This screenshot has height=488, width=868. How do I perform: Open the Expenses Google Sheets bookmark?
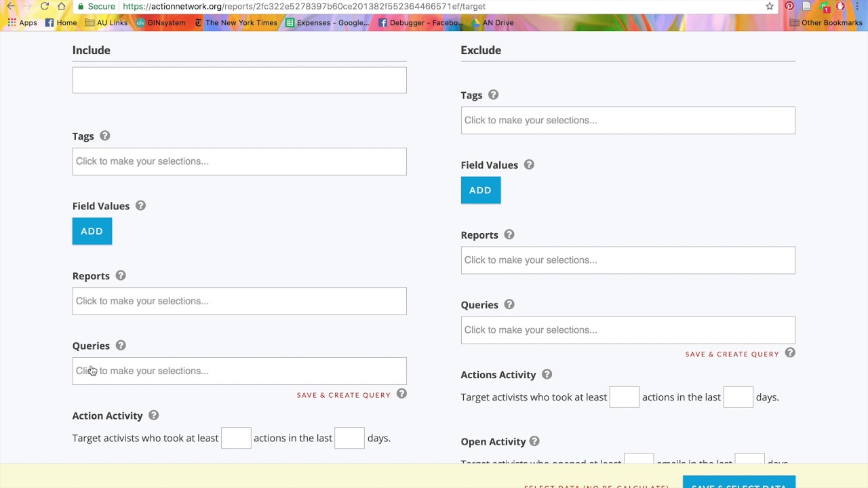(x=328, y=22)
